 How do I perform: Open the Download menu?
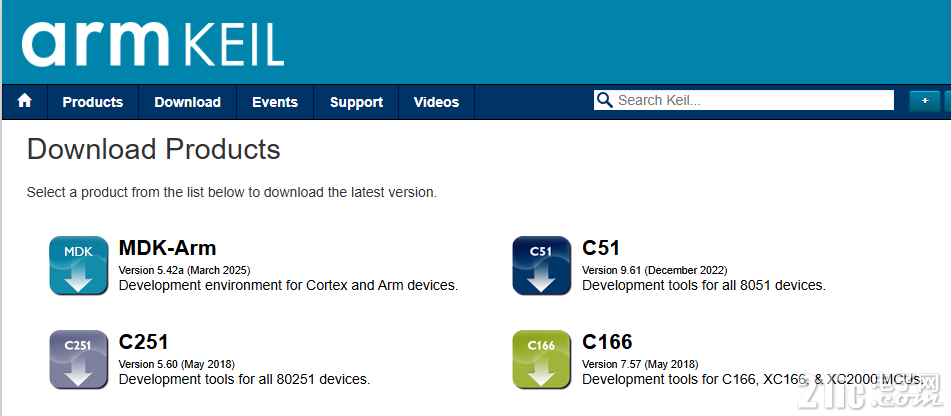coord(187,102)
